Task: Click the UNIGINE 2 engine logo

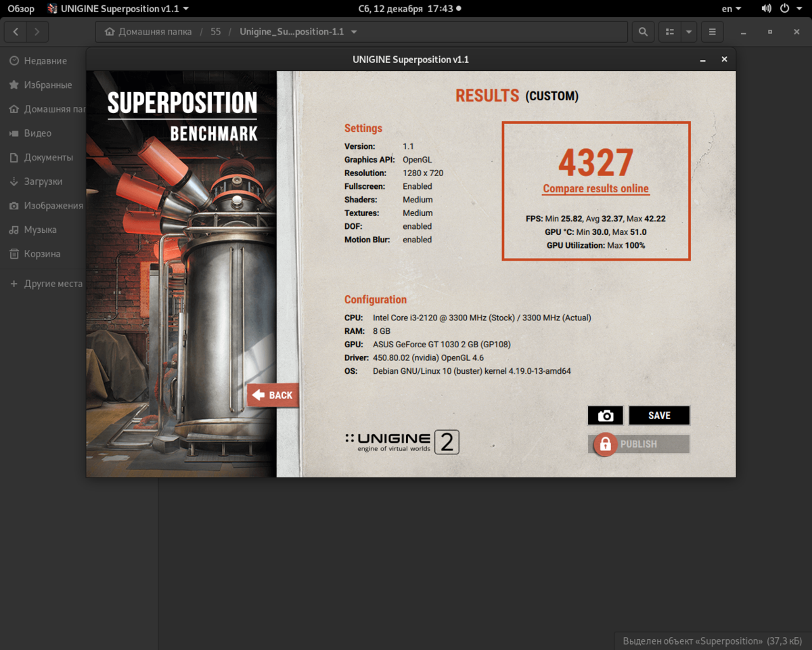Action: pyautogui.click(x=402, y=442)
